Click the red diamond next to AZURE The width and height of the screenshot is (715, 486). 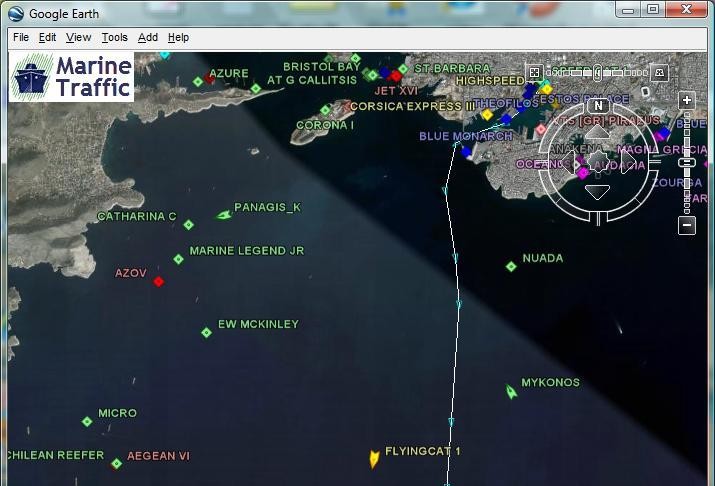point(209,78)
